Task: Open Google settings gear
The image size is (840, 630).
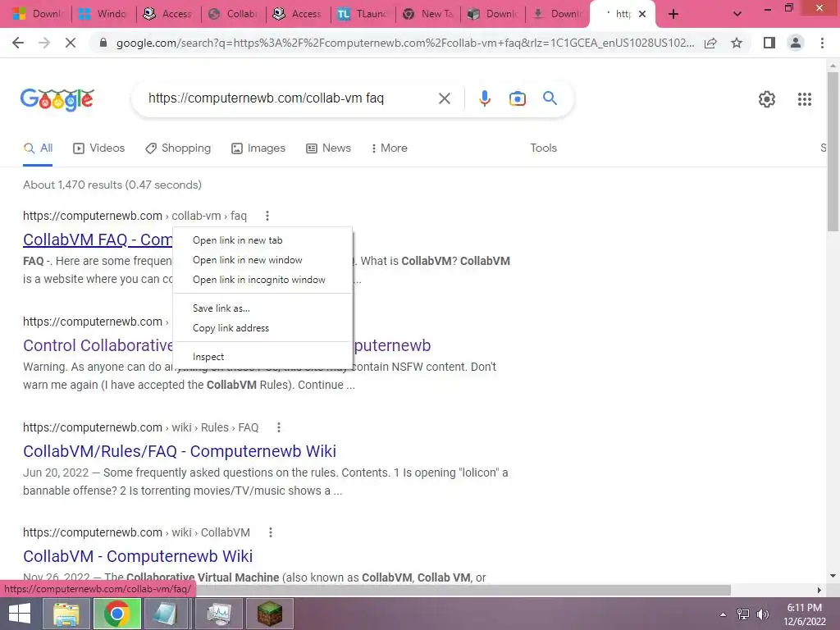Action: point(767,99)
